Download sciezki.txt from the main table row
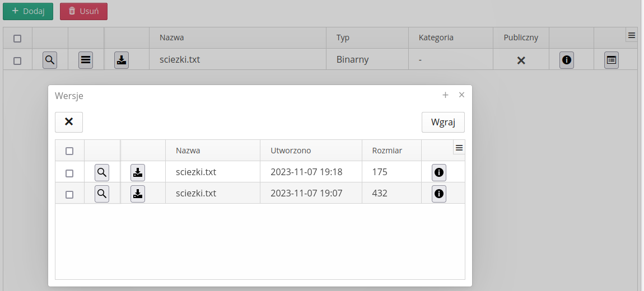The height and width of the screenshot is (291, 644). [x=122, y=60]
